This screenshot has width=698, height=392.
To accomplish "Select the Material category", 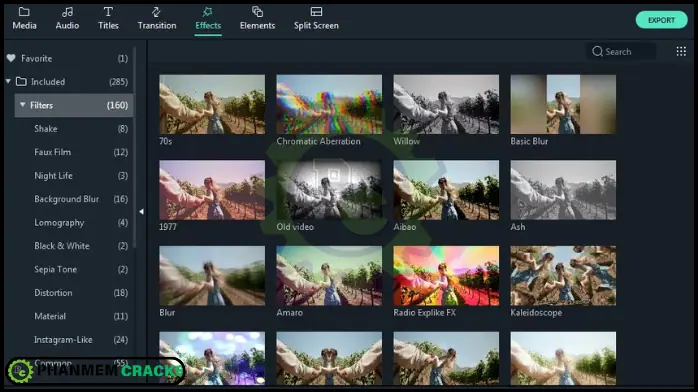I will pos(74,316).
